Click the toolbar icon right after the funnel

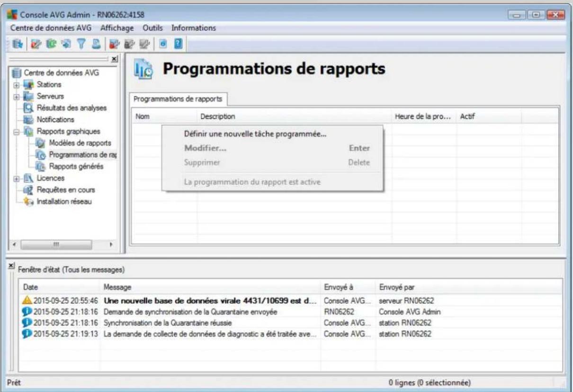(95, 45)
